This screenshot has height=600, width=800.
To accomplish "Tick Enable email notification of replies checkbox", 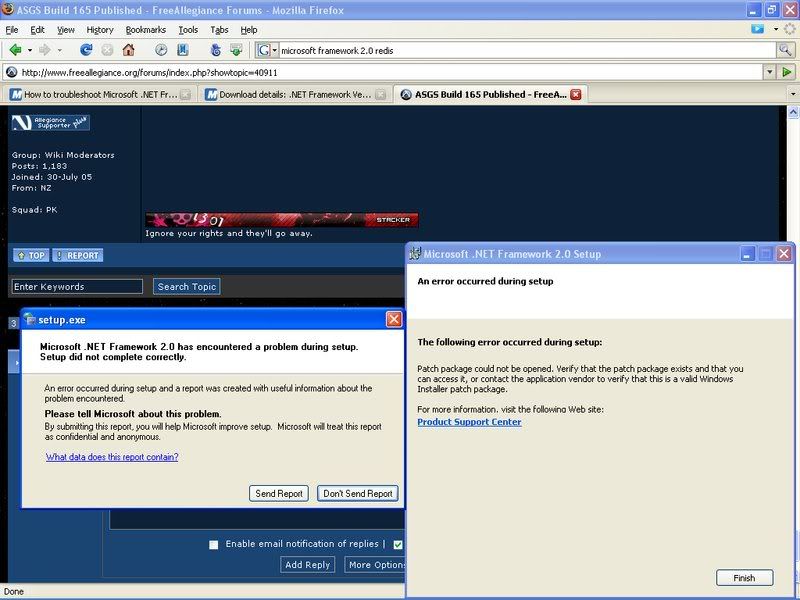I will pyautogui.click(x=214, y=544).
